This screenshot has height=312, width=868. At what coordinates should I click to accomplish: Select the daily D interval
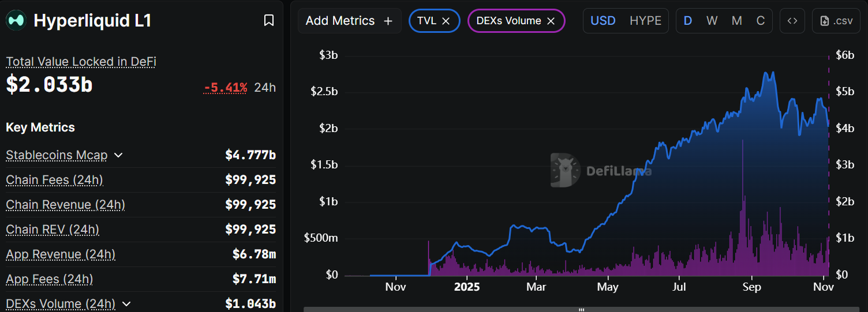688,21
